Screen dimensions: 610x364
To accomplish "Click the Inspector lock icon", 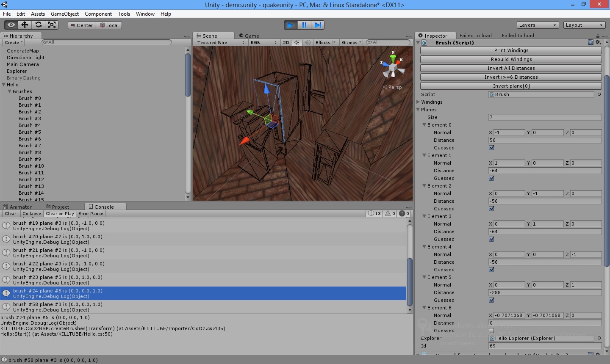I will [598, 36].
